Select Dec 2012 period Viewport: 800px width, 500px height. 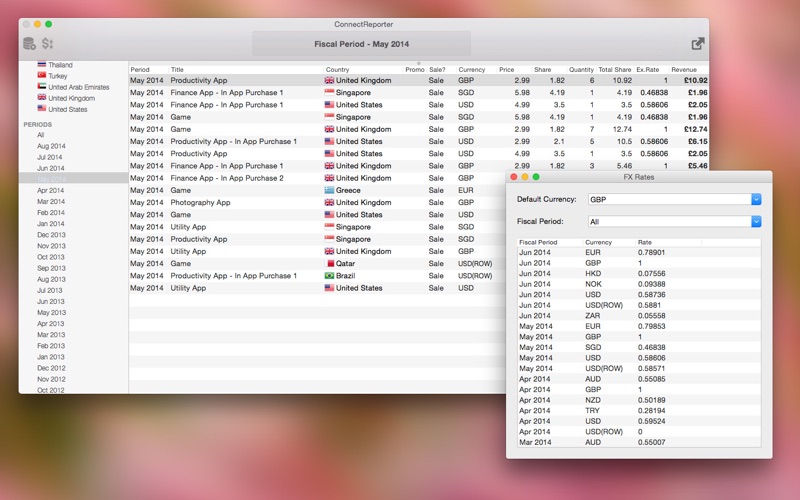pyautogui.click(x=51, y=368)
